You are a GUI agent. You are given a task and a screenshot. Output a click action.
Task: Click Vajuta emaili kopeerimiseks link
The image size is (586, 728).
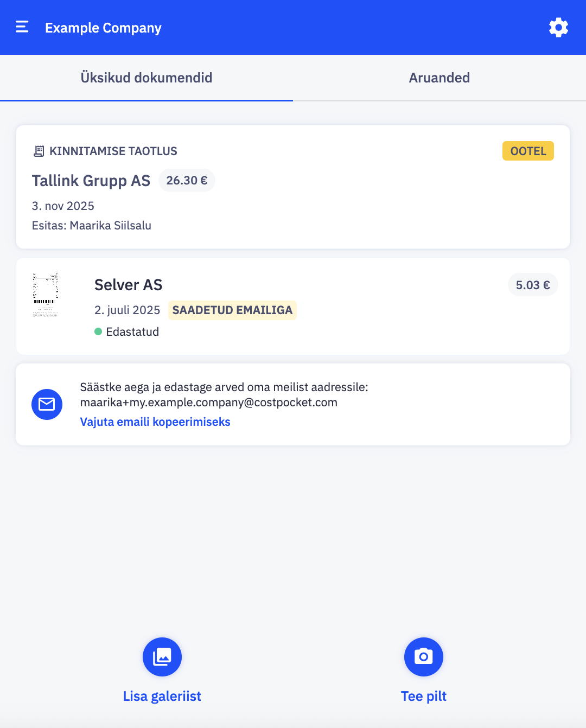155,422
